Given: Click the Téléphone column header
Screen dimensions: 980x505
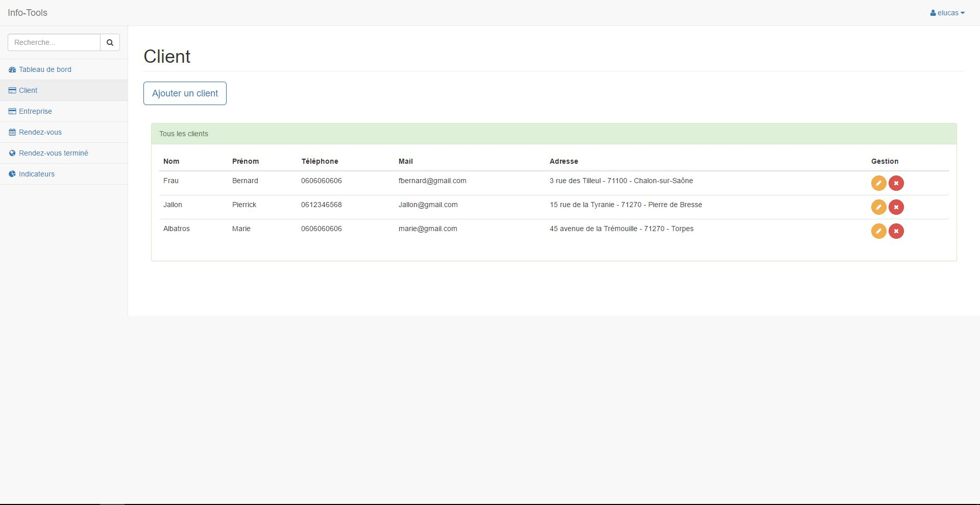Looking at the screenshot, I should (x=320, y=161).
